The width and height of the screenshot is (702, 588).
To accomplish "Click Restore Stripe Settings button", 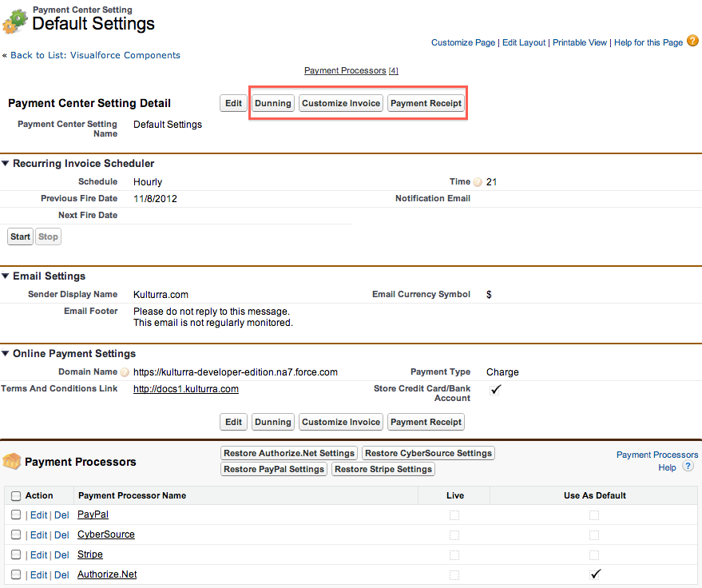I will 383,469.
